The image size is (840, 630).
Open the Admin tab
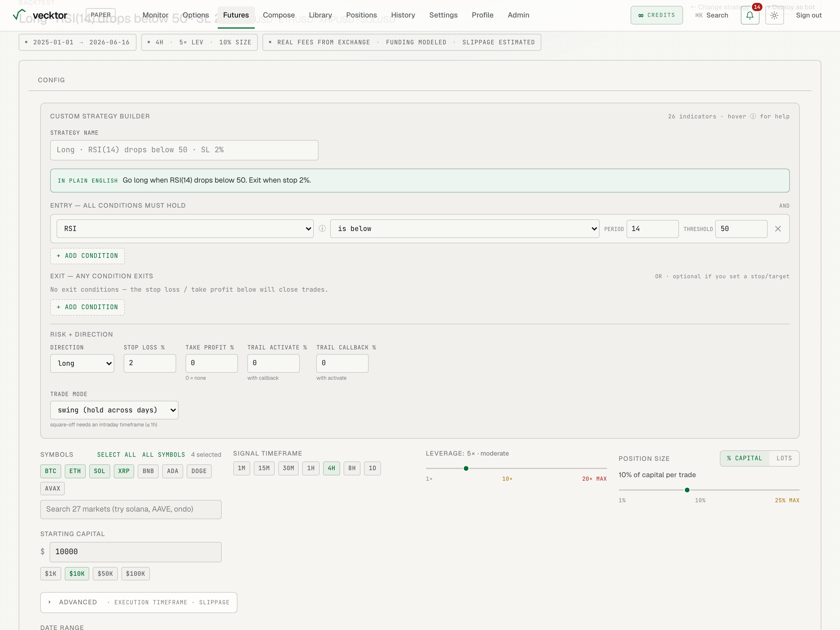tap(518, 15)
